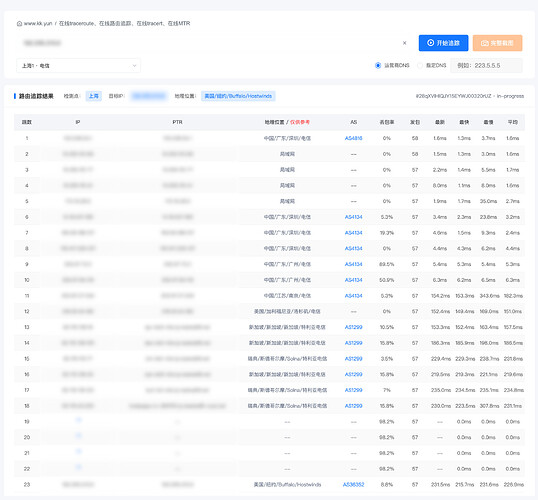Screen dimensions: 538x500
Task: Click the 7% loss value in hop 17
Action: (387, 390)
